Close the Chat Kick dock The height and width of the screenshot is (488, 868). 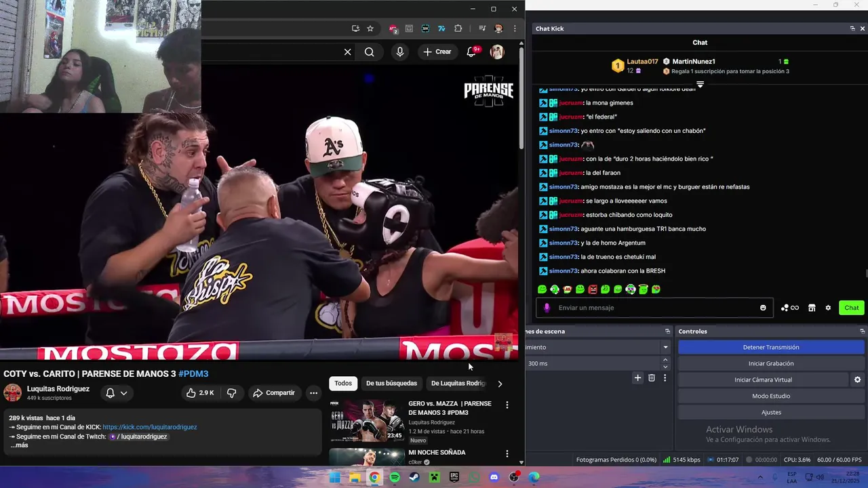[863, 28]
